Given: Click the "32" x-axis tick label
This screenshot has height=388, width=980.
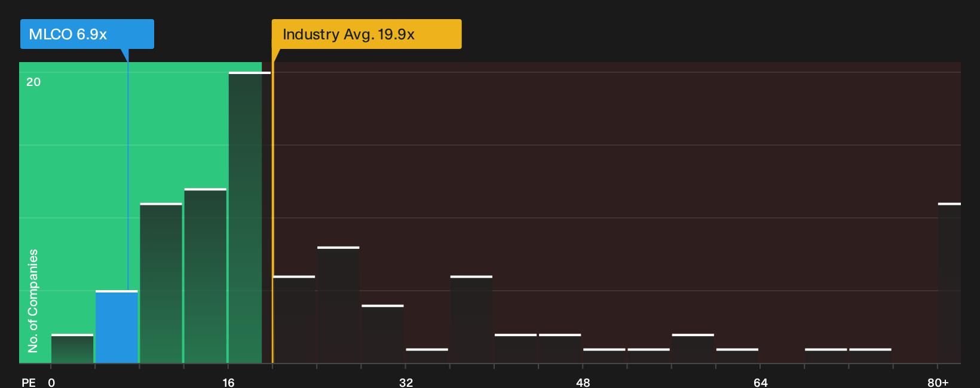Looking at the screenshot, I should coord(406,382).
